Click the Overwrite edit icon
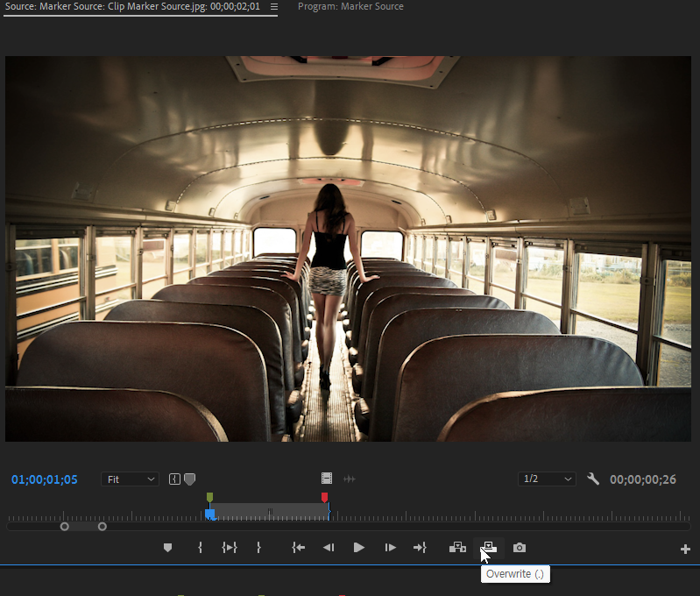The height and width of the screenshot is (596, 700). [x=489, y=547]
